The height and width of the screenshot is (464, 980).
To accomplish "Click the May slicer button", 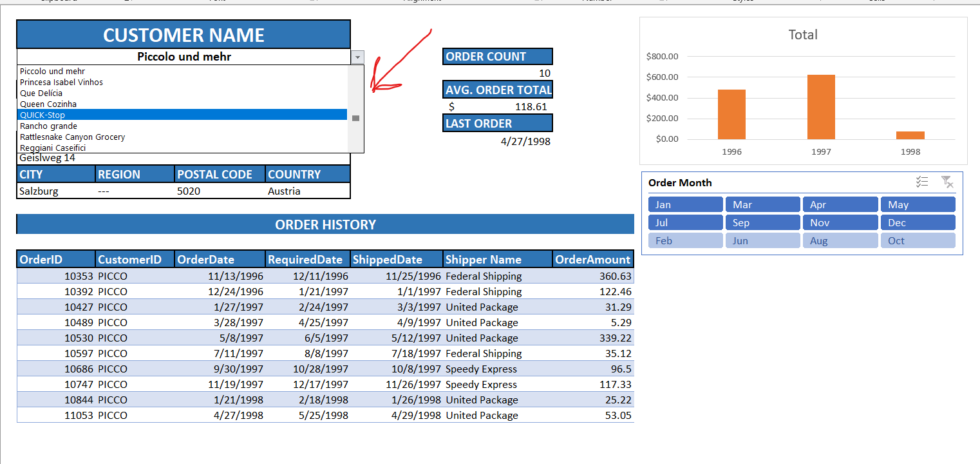I will coord(918,204).
